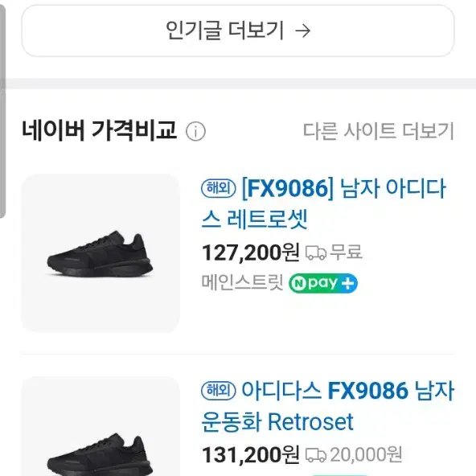Image resolution: width=476 pixels, height=476 pixels.
Task: Click the truck icon beside 20,000원 shipping
Action: coord(316,455)
